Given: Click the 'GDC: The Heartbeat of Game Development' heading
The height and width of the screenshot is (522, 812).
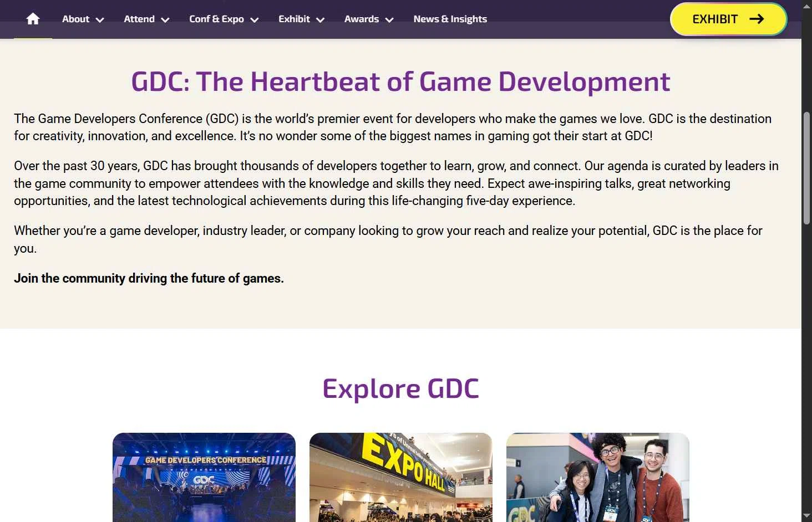Looking at the screenshot, I should click(x=400, y=81).
